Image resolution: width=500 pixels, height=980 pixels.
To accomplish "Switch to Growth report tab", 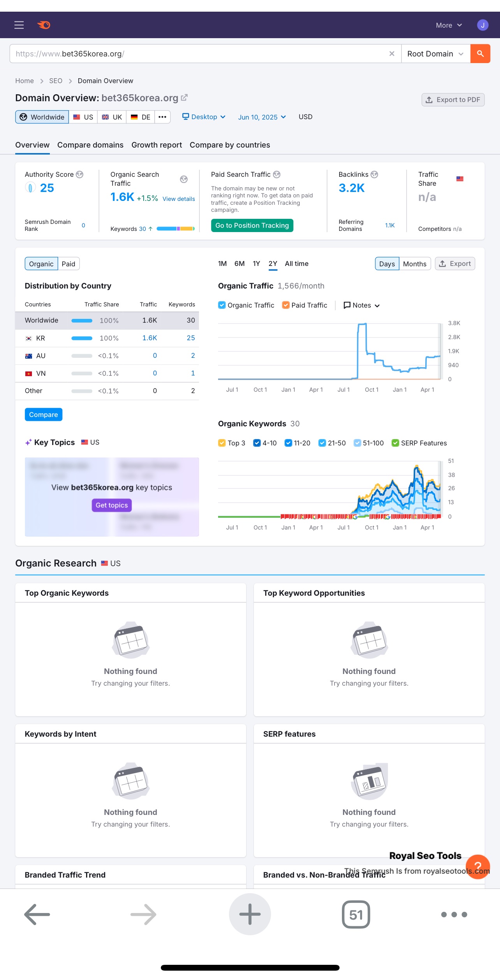I will [157, 145].
